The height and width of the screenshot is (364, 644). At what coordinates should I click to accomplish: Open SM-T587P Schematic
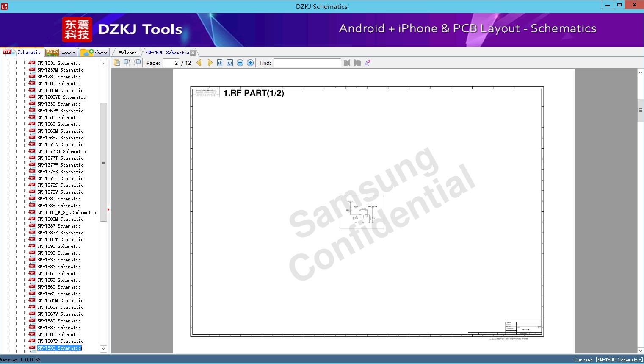pyautogui.click(x=60, y=341)
